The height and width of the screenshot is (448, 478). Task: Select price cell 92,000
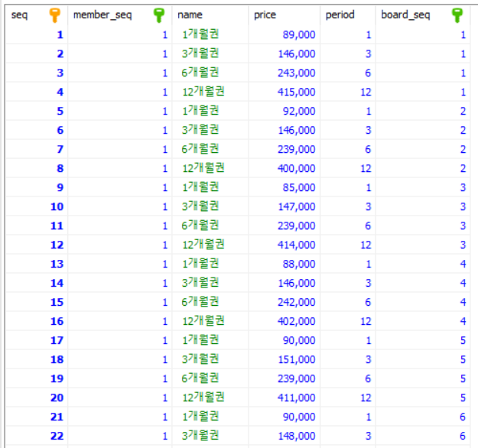coord(284,112)
